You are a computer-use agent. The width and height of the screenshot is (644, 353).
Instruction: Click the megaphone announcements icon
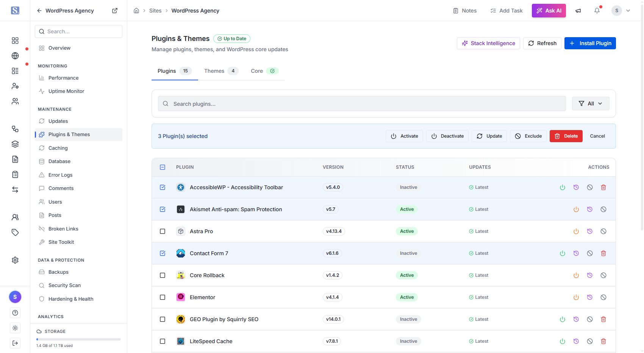(x=578, y=11)
